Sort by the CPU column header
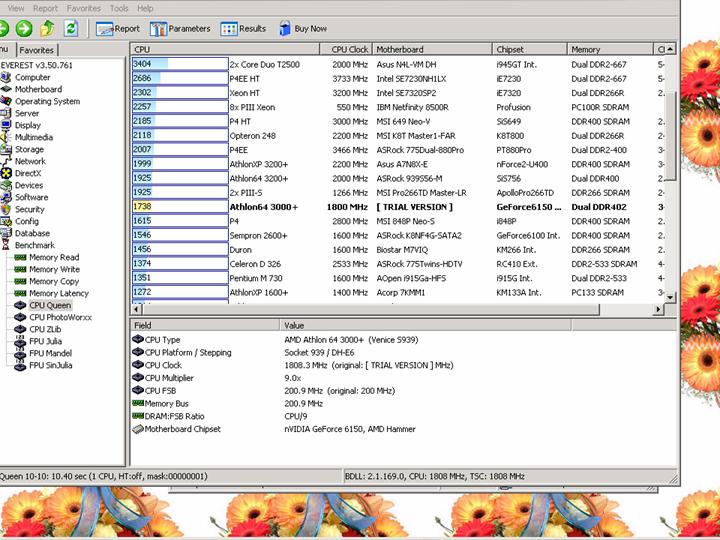Screen dimensions: 720x540 (x=225, y=49)
